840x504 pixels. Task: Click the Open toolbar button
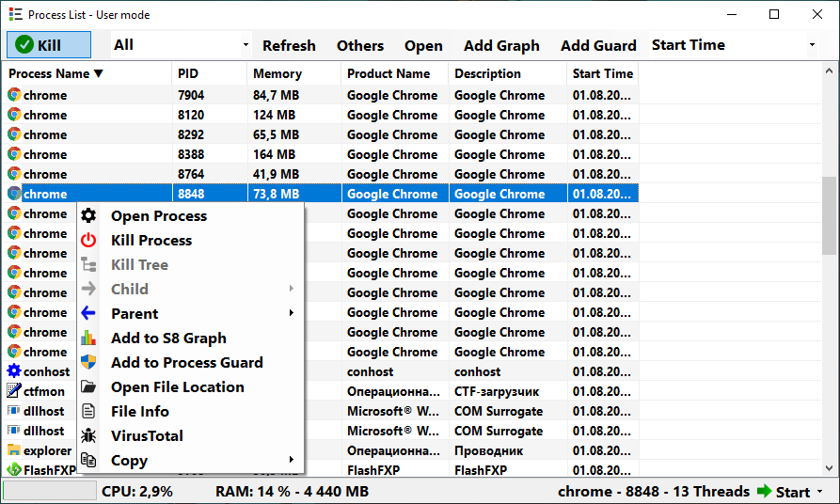click(423, 45)
